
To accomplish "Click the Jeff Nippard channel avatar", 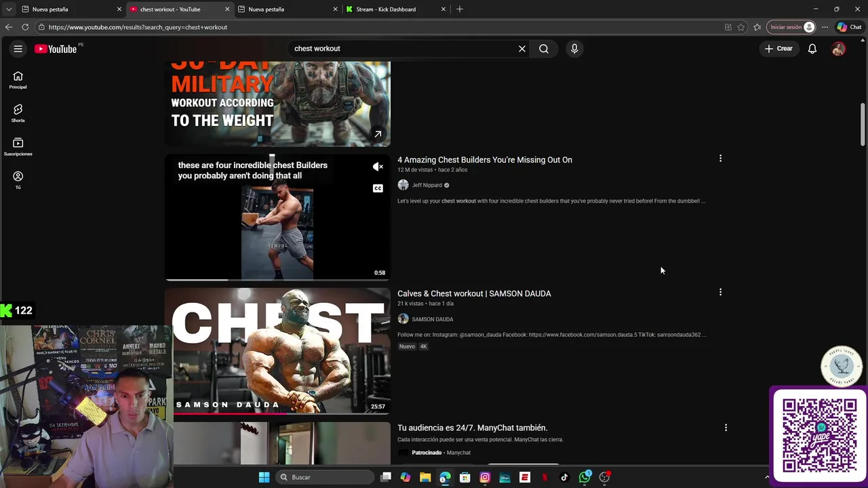I will pos(403,185).
